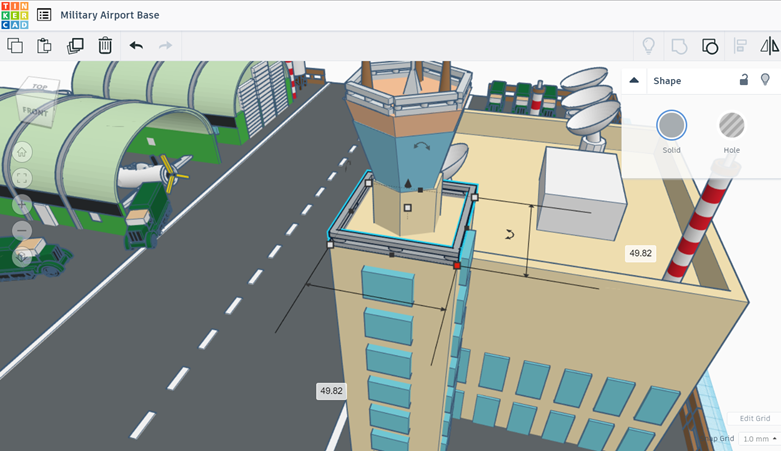Open the Tinkercad home logo
The height and width of the screenshot is (451, 781).
(x=15, y=15)
